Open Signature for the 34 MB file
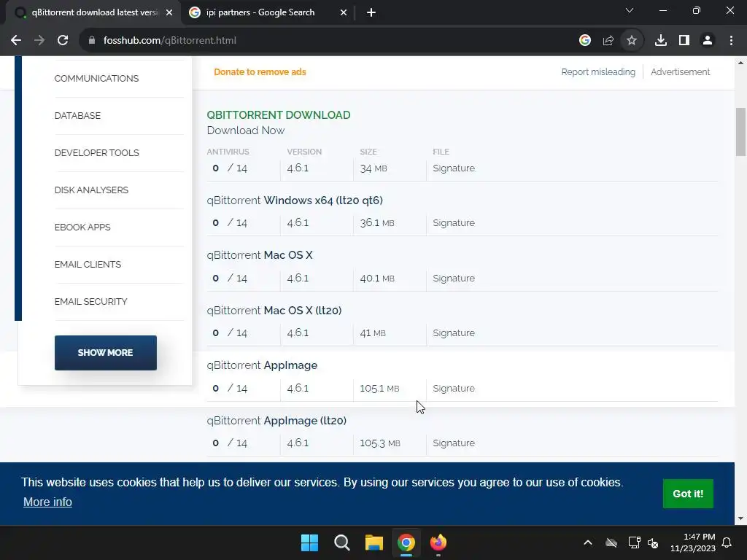Viewport: 747px width, 560px height. pos(454,168)
